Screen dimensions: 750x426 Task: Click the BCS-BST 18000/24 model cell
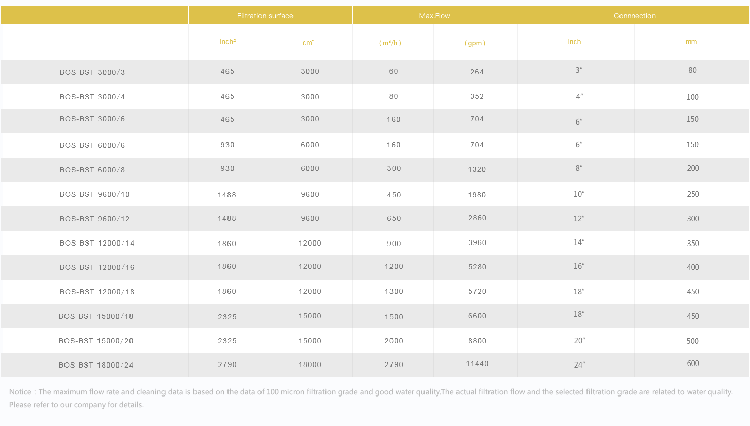[x=96, y=365]
